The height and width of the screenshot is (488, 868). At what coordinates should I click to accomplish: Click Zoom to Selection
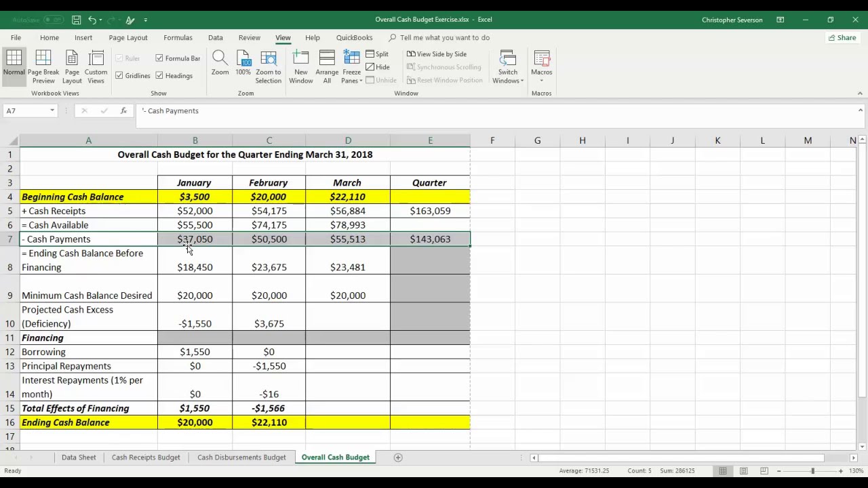tap(269, 66)
